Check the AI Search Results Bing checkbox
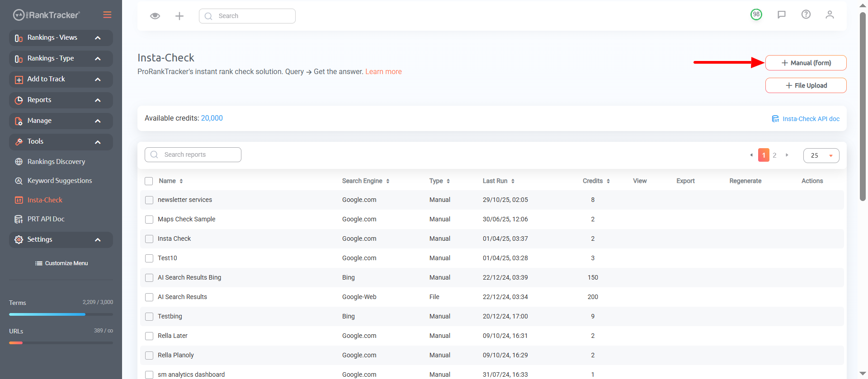The width and height of the screenshot is (868, 379). coord(149,278)
